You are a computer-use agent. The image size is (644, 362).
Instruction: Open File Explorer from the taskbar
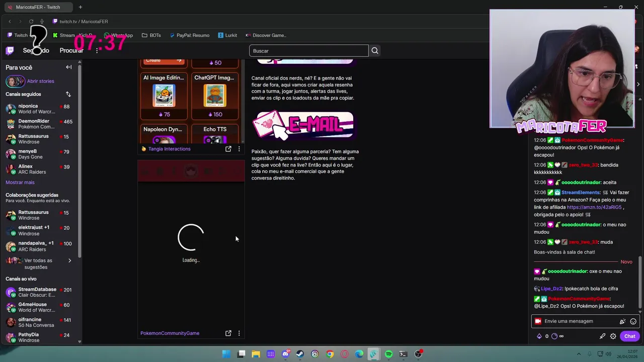tap(256, 354)
